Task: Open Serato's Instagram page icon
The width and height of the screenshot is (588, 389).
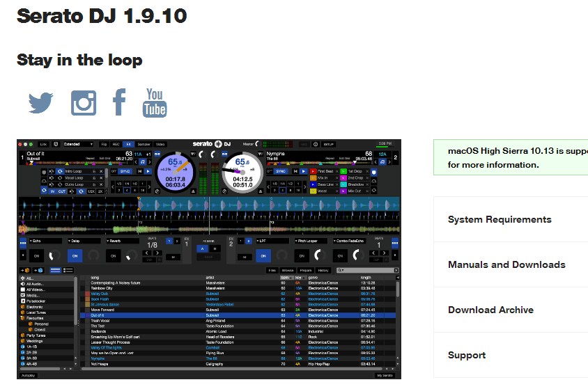Action: tap(84, 102)
